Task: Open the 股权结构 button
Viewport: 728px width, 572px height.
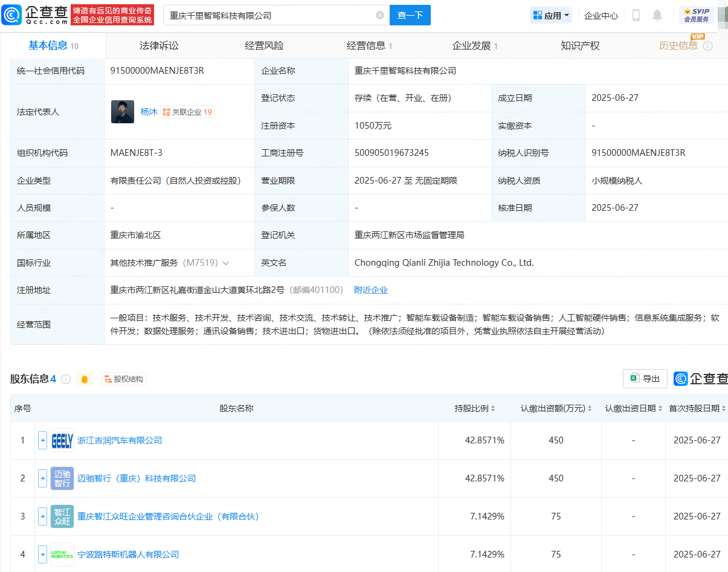Action: (124, 379)
